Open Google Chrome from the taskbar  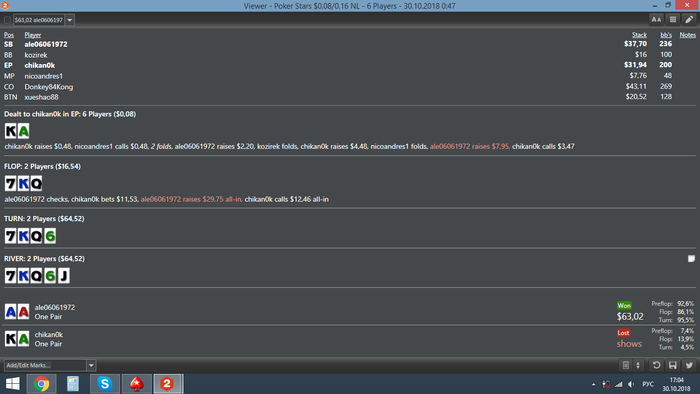tap(42, 384)
